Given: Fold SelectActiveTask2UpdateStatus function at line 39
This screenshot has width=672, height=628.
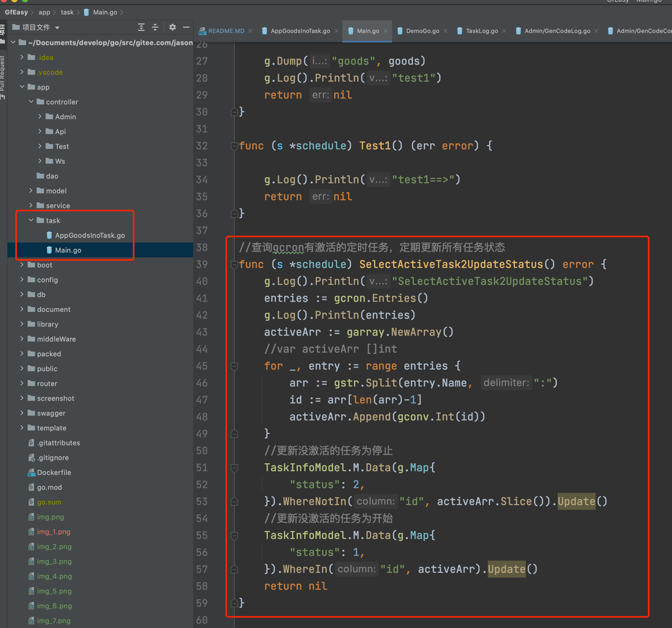Looking at the screenshot, I should (x=234, y=265).
